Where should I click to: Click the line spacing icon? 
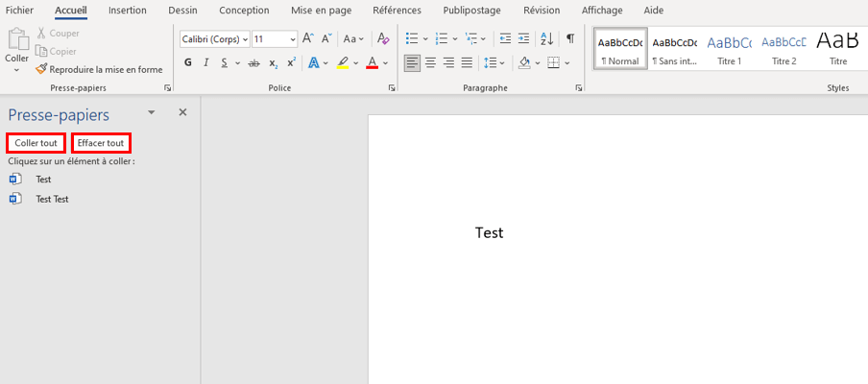490,62
